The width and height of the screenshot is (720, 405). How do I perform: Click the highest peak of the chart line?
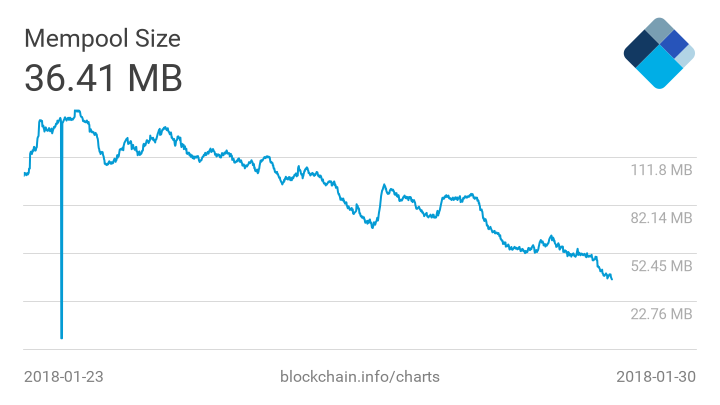click(77, 111)
